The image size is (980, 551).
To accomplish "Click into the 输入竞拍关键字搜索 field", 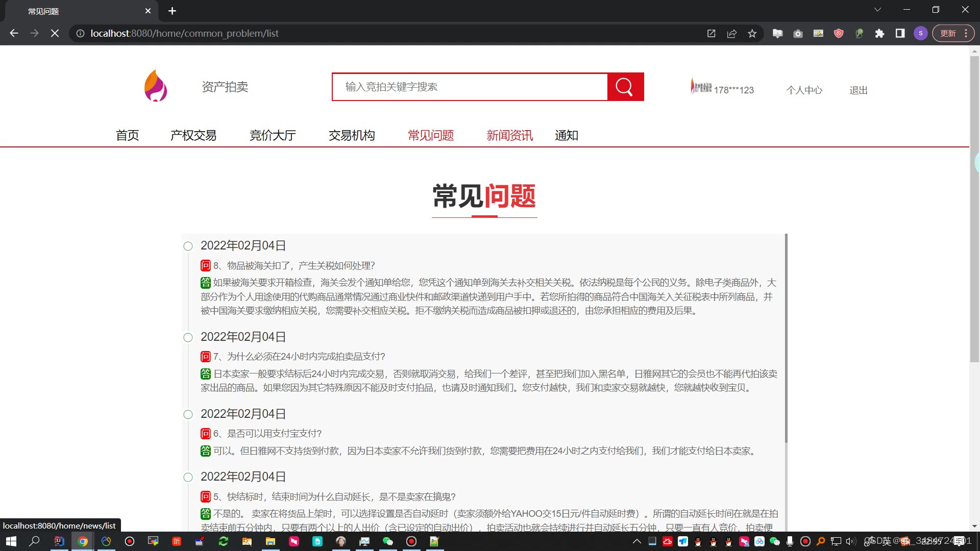I will click(470, 87).
